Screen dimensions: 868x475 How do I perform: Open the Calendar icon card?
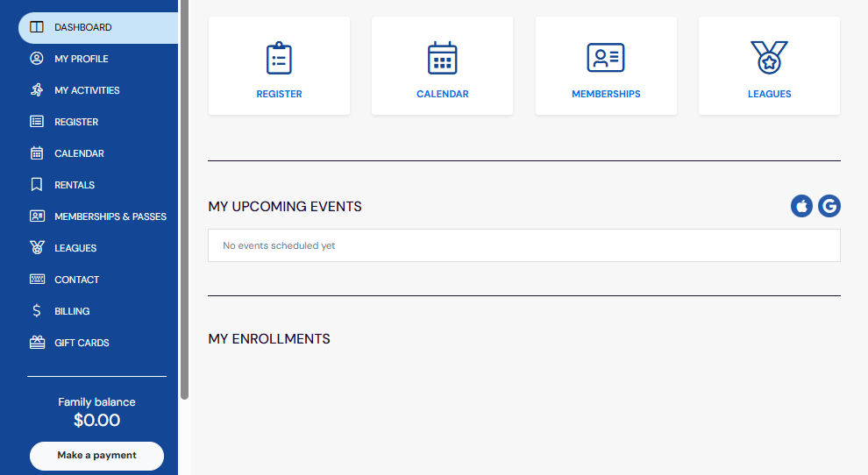pyautogui.click(x=442, y=58)
